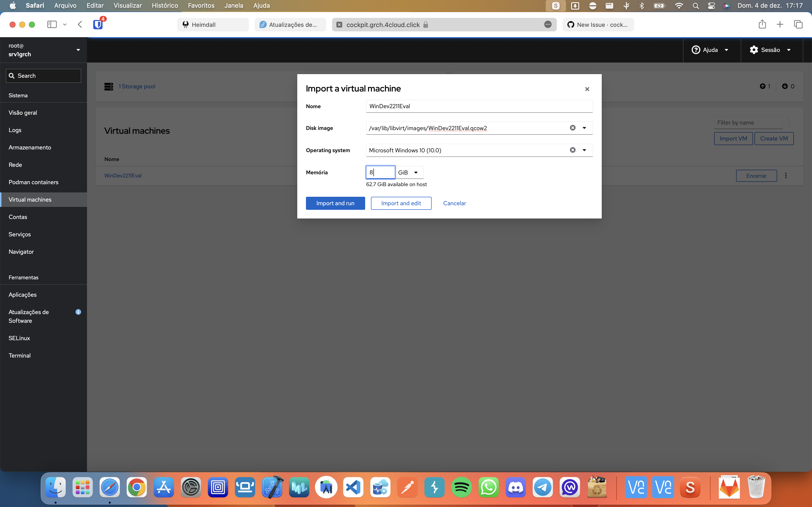Image resolution: width=812 pixels, height=507 pixels.
Task: Expand the Operating system dropdown arrow
Action: pos(584,150)
